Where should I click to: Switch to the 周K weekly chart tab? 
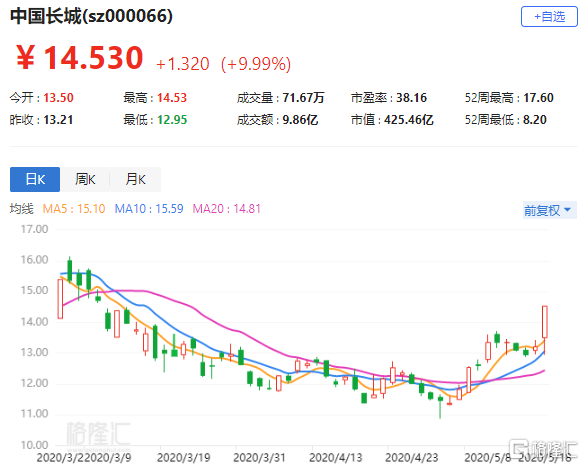(85, 180)
